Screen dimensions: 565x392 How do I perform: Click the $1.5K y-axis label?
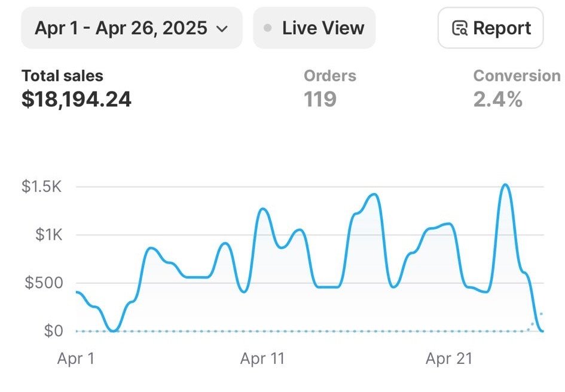(x=42, y=186)
